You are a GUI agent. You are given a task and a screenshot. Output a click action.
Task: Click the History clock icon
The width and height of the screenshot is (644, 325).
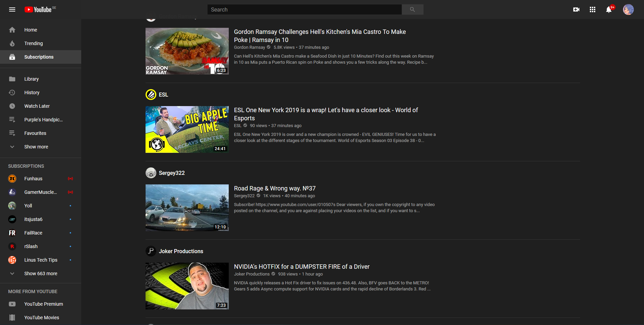(x=12, y=93)
